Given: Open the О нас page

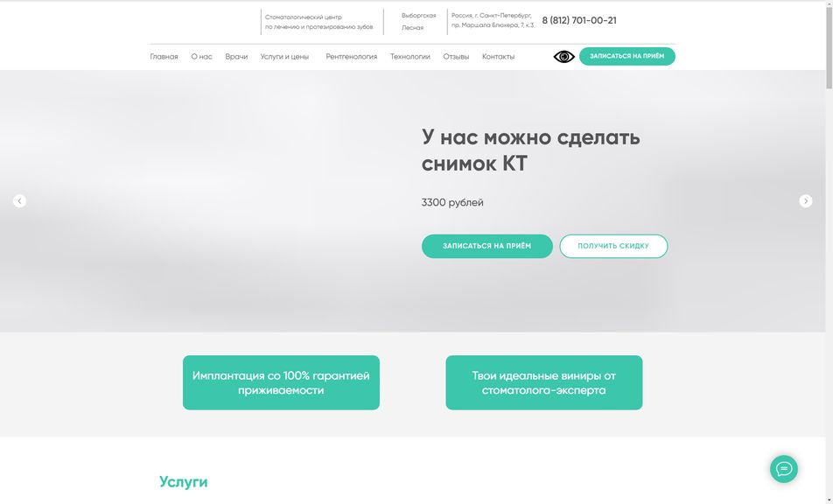Looking at the screenshot, I should [x=201, y=56].
